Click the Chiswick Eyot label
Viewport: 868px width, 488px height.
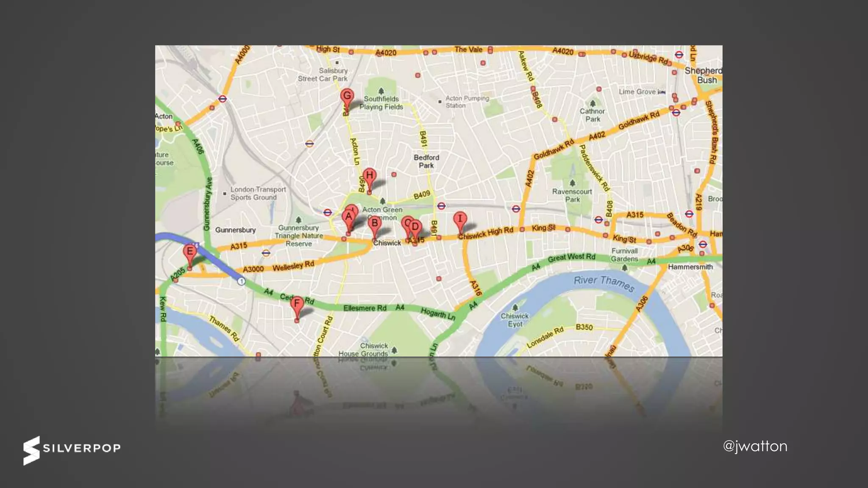[x=515, y=320]
